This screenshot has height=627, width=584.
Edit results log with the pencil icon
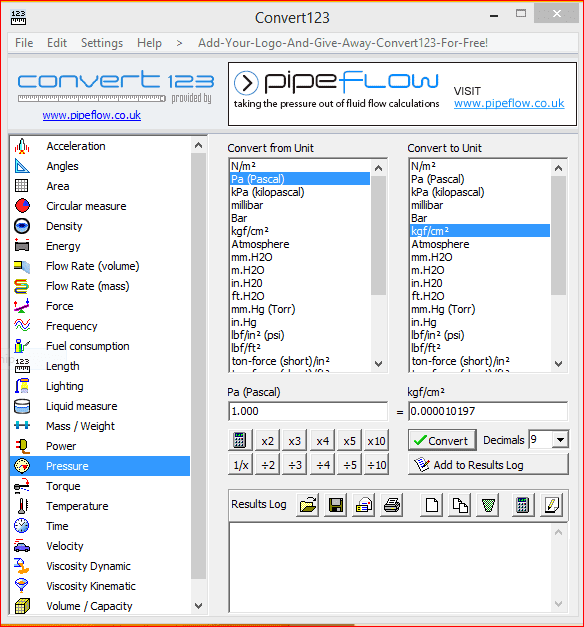click(552, 505)
